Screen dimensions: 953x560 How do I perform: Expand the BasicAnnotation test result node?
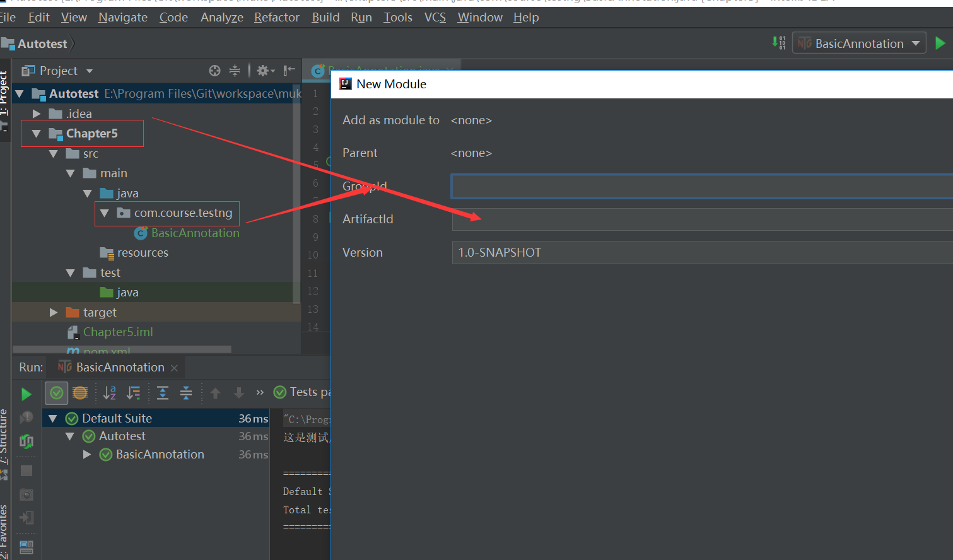[x=87, y=455]
